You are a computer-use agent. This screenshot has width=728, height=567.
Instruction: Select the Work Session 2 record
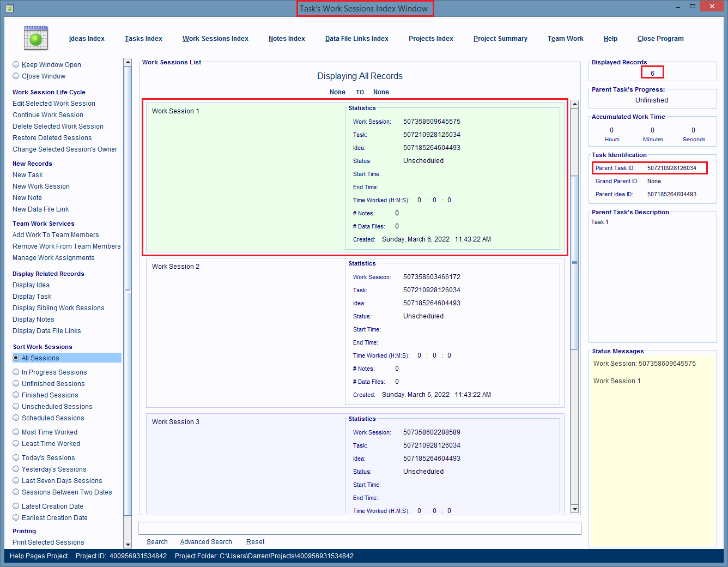(245, 333)
